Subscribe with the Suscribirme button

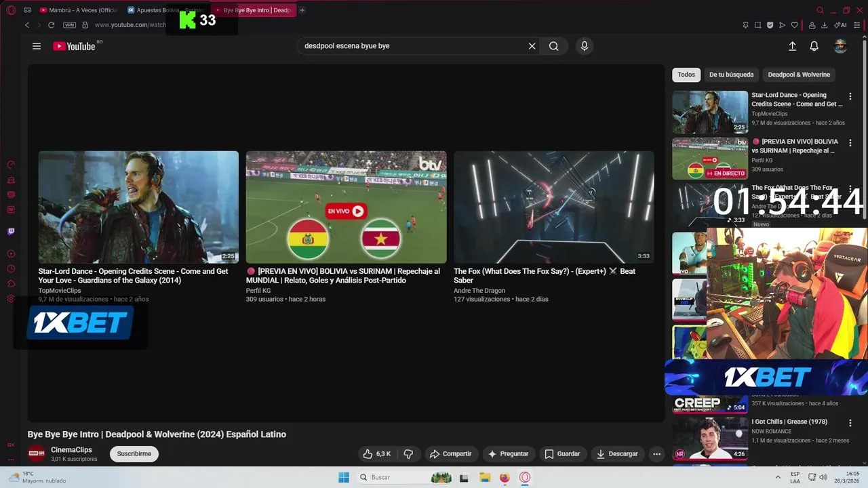coord(134,453)
